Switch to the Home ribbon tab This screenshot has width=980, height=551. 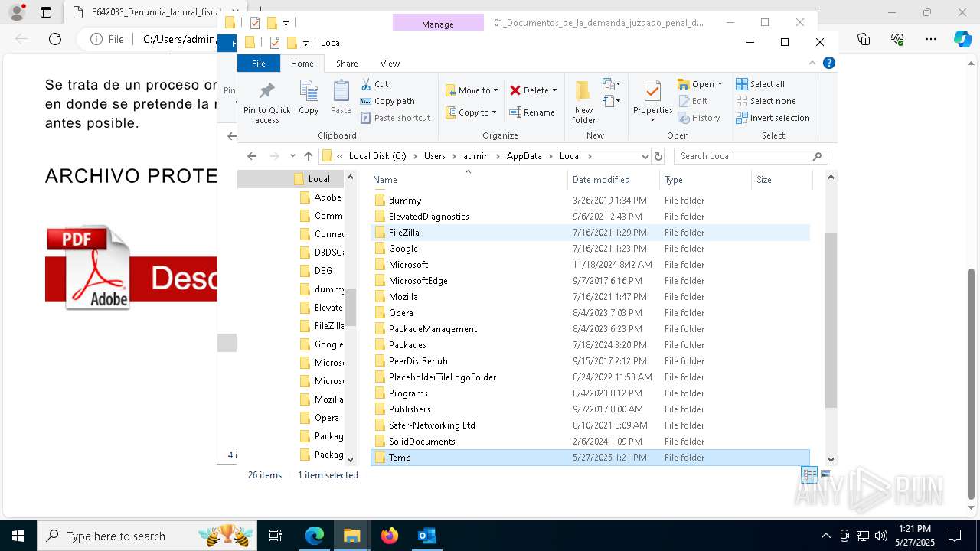coord(302,64)
